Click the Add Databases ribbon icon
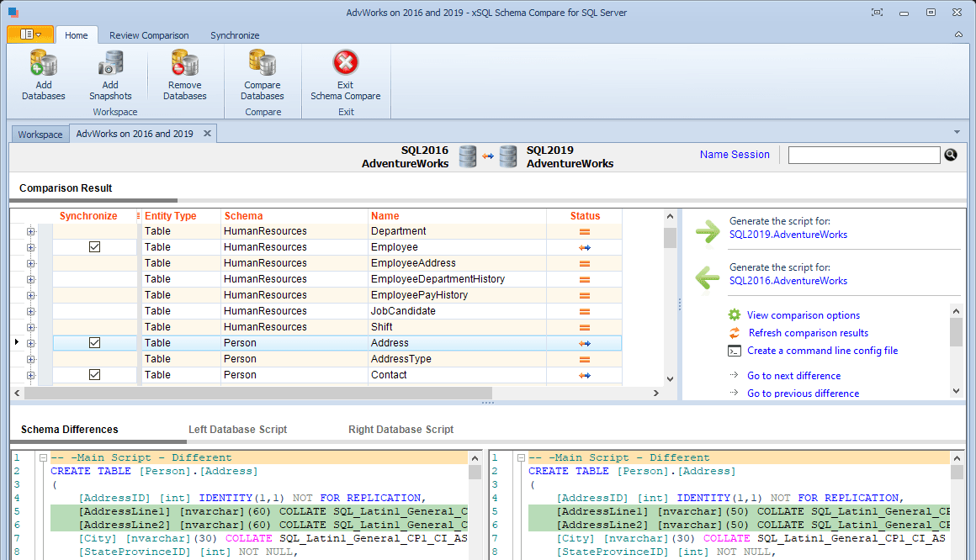 point(44,63)
